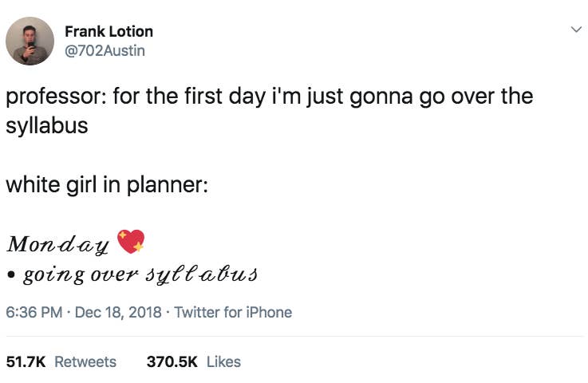Click the cursive Monday heading text

pyautogui.click(x=57, y=243)
